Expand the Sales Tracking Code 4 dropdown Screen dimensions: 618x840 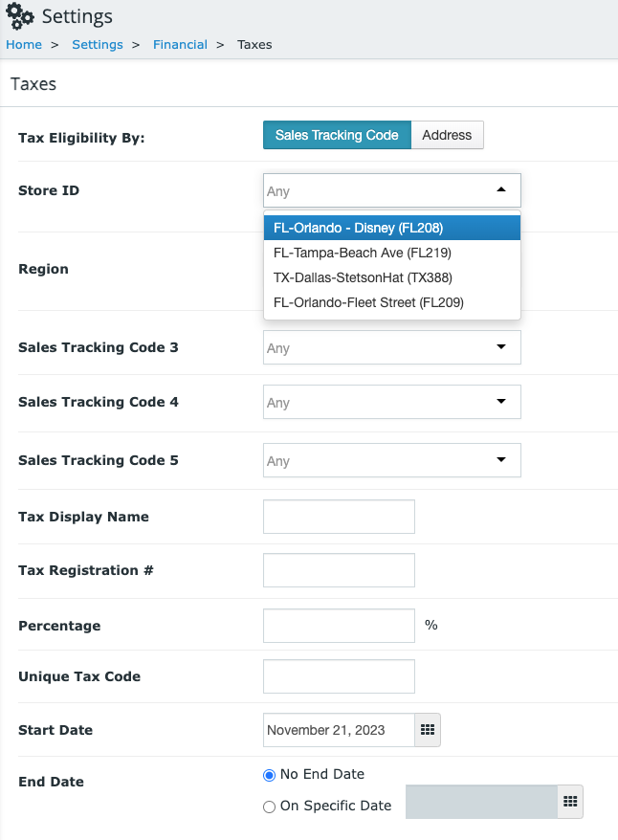pos(392,402)
